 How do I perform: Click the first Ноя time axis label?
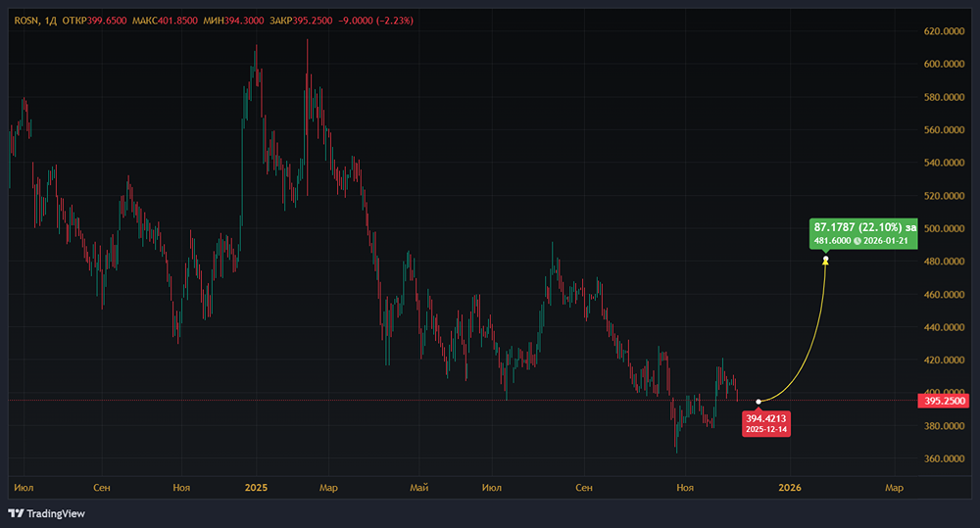[x=181, y=488]
